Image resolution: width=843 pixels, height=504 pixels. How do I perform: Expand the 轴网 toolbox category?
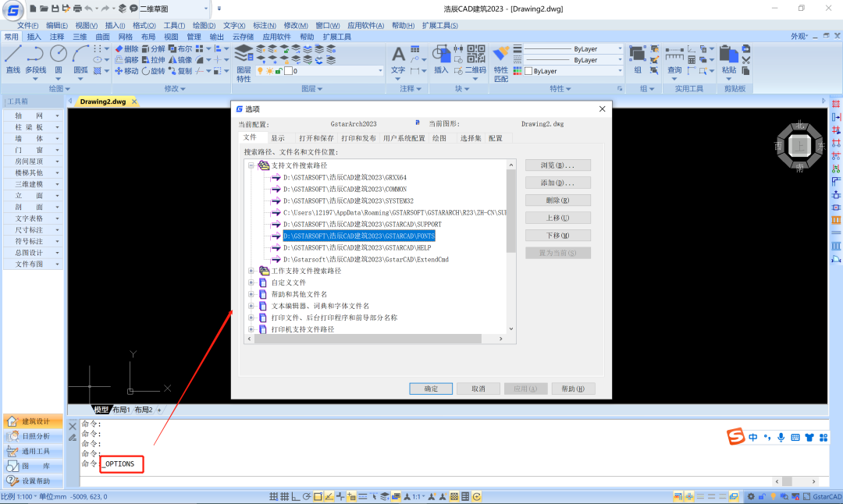coord(32,116)
